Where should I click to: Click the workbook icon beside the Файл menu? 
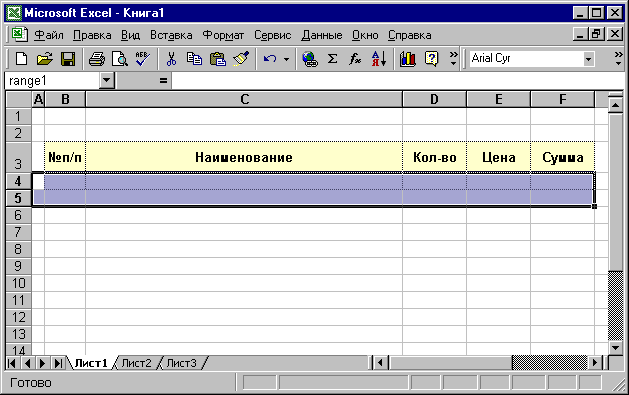19,34
